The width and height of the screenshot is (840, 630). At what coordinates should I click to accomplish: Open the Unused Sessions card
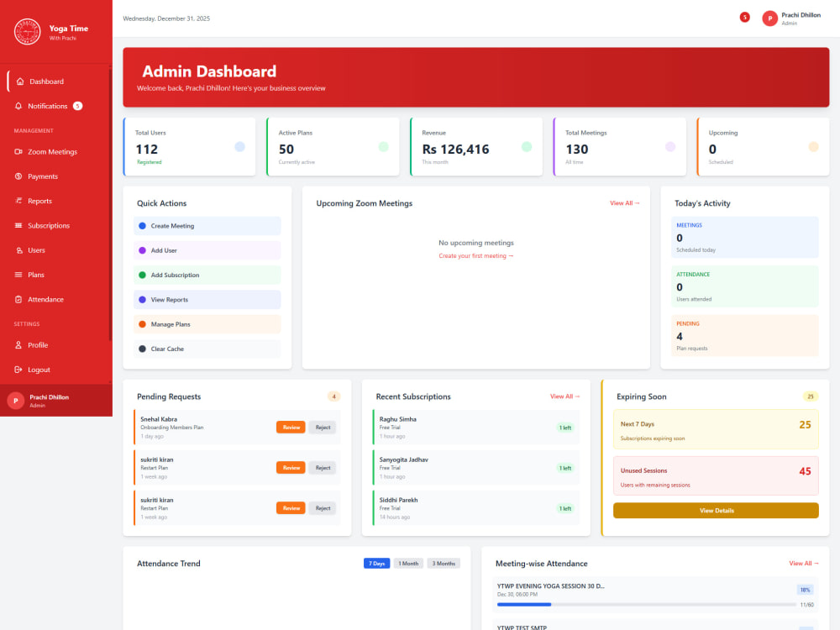(x=716, y=476)
